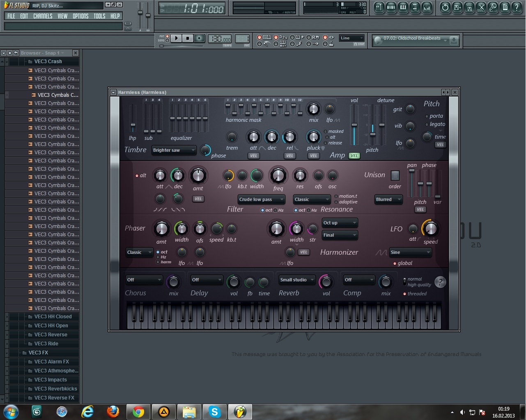Open the TOOLS menu

99,16
